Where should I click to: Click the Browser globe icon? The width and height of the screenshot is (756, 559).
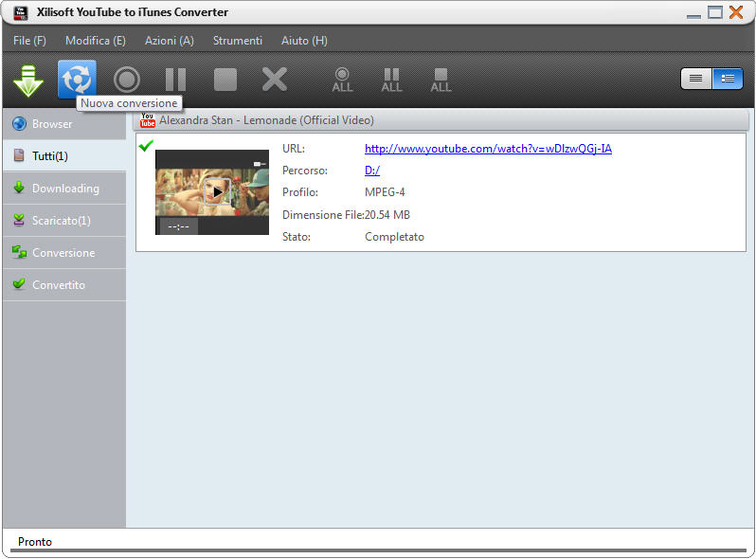point(19,123)
